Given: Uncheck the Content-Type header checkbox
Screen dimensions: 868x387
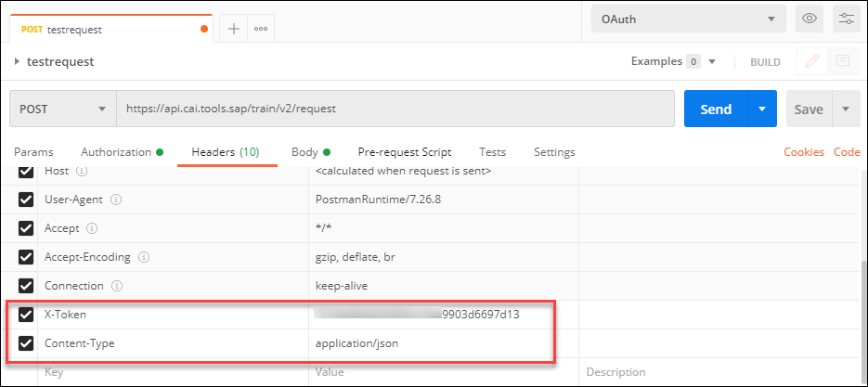Looking at the screenshot, I should [x=26, y=343].
